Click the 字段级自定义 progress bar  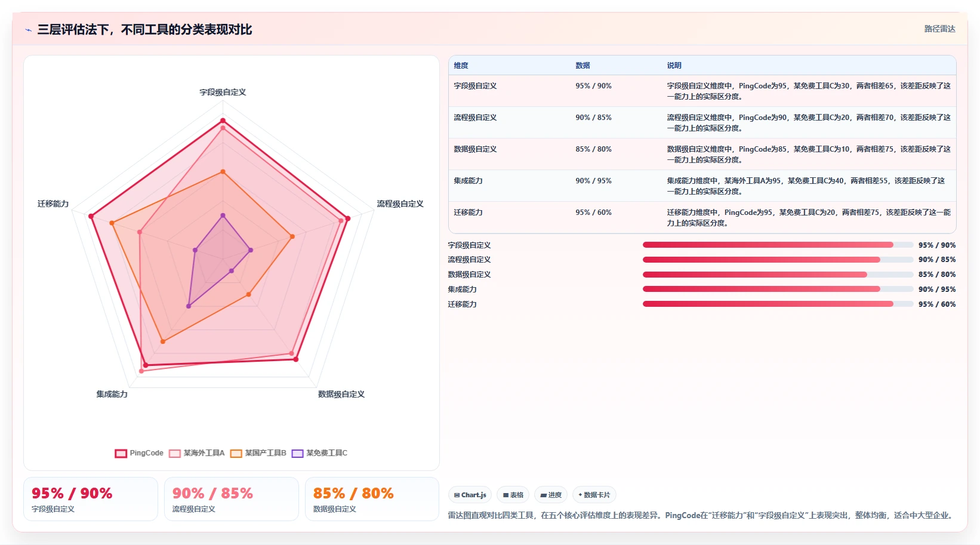[x=778, y=245]
